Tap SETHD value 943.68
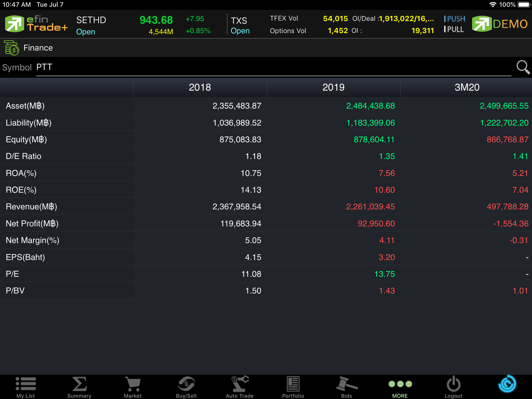This screenshot has width=532, height=399. click(156, 20)
